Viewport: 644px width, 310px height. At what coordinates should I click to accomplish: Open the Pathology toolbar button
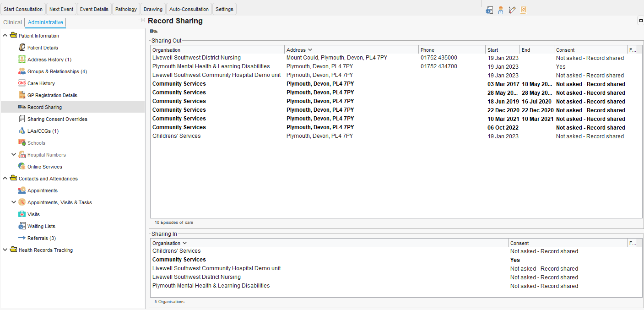[126, 9]
